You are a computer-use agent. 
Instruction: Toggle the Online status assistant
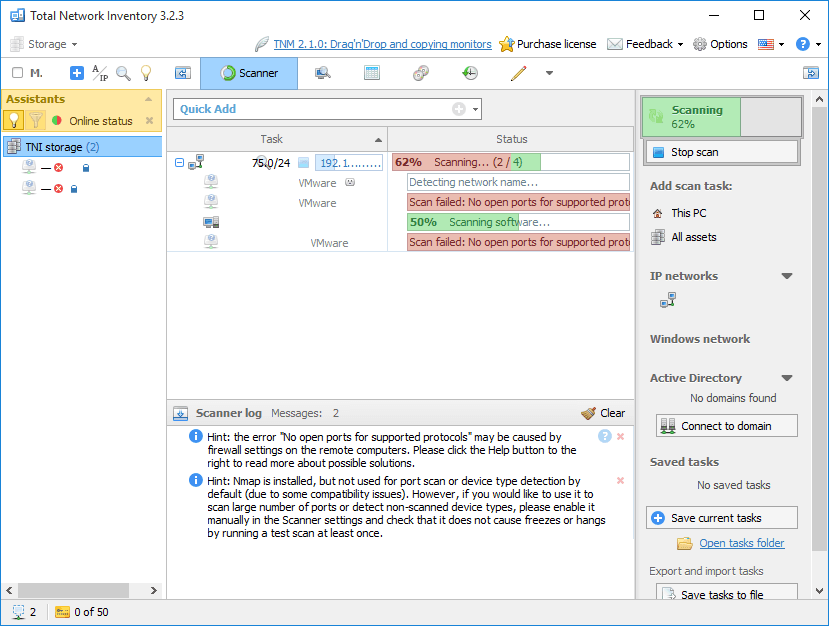tap(93, 121)
